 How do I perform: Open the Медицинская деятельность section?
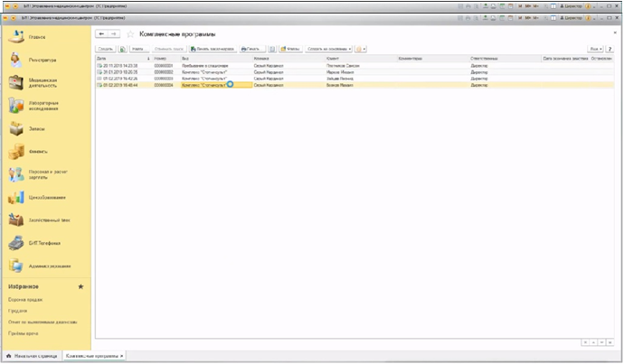coord(40,83)
